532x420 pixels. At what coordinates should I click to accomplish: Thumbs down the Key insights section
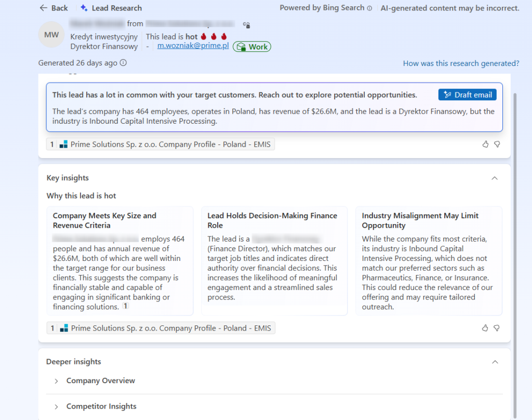click(x=497, y=328)
